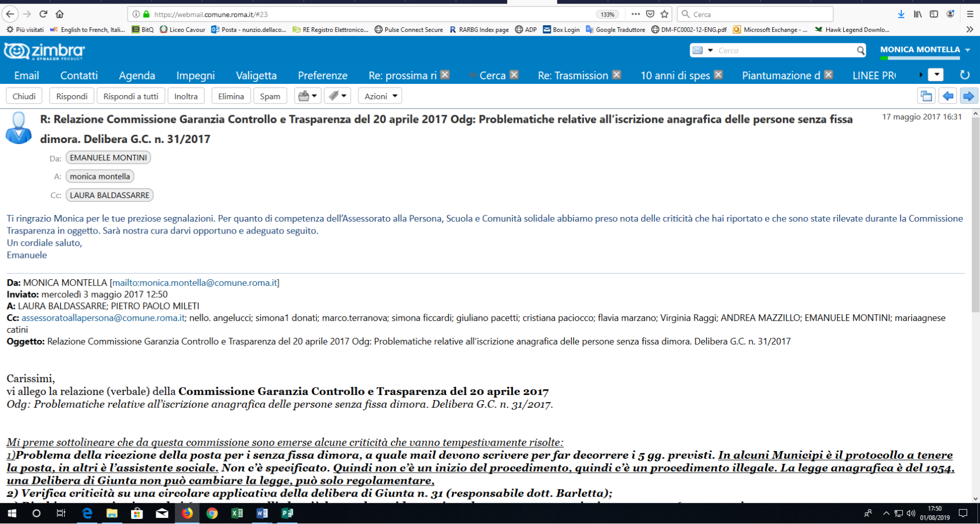Image resolution: width=980 pixels, height=524 pixels.
Task: Switch to the Contatti tab
Action: pyautogui.click(x=79, y=76)
